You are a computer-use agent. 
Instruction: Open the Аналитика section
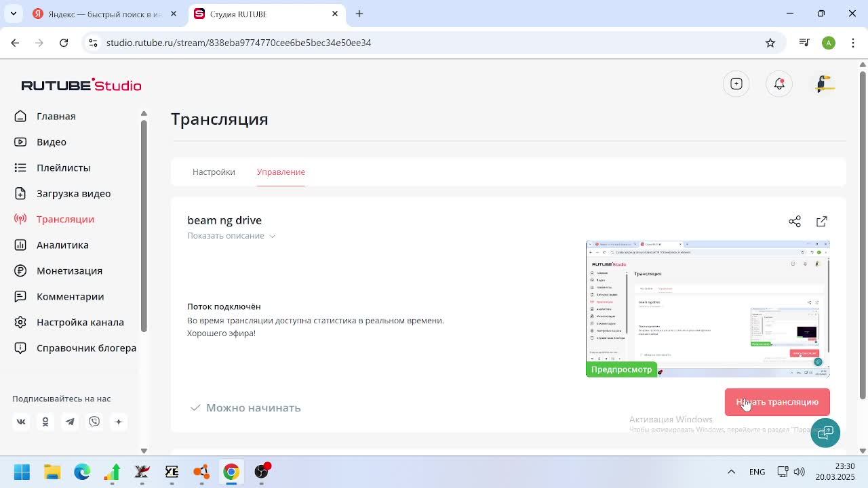coord(62,245)
